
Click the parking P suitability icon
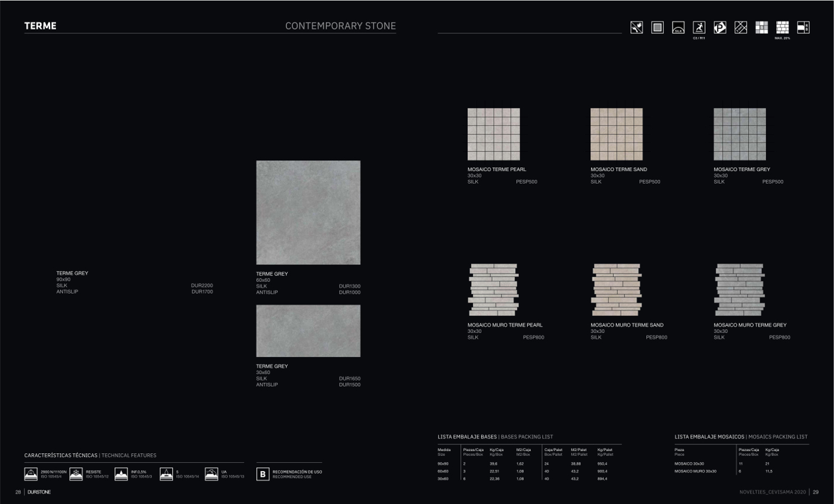point(720,27)
